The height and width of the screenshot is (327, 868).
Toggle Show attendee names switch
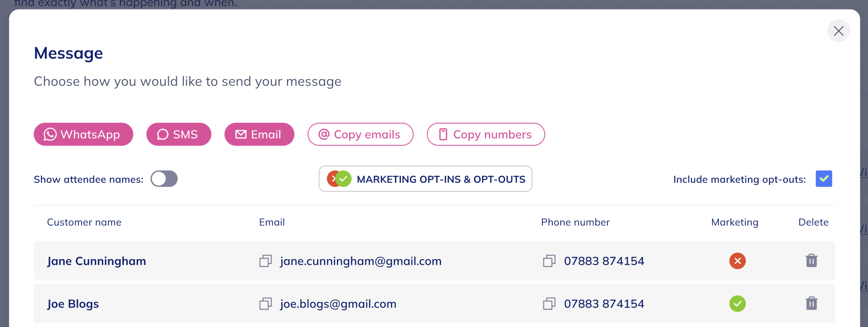click(x=164, y=179)
